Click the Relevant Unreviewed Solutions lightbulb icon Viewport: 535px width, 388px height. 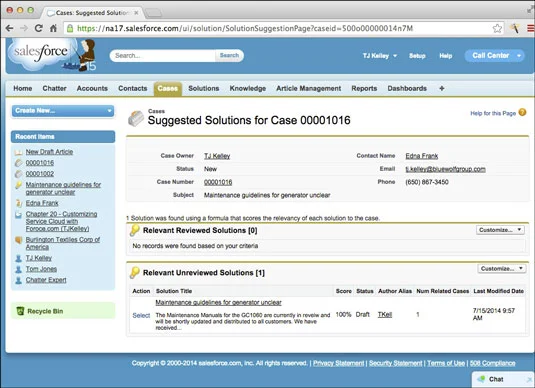coord(134,272)
